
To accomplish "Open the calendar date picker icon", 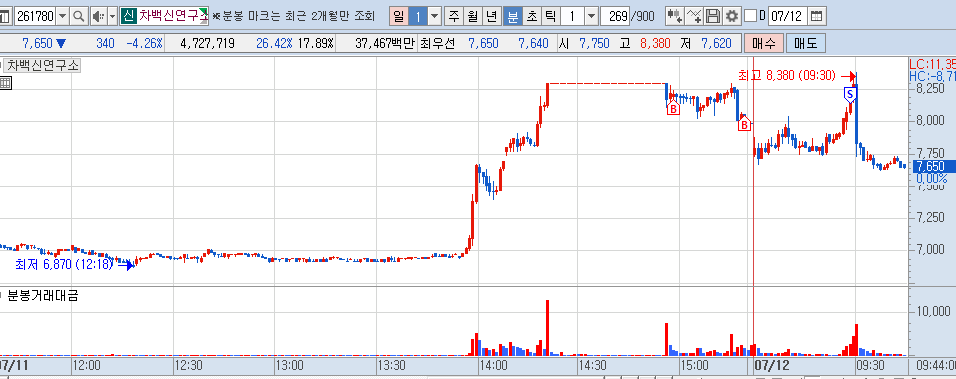I will pyautogui.click(x=817, y=16).
